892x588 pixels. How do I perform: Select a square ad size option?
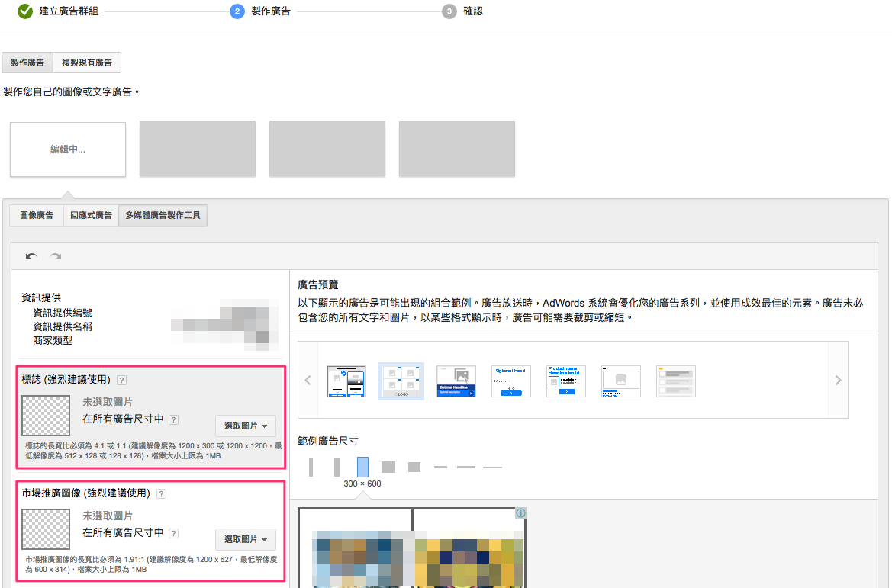[388, 466]
